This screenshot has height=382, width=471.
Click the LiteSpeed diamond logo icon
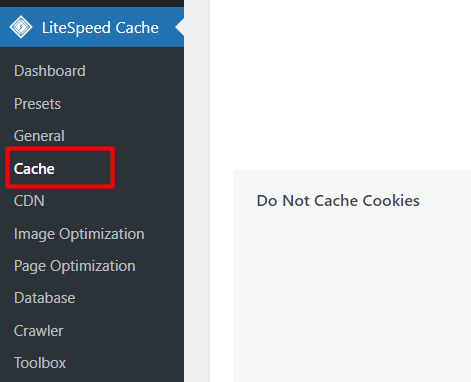pos(21,27)
